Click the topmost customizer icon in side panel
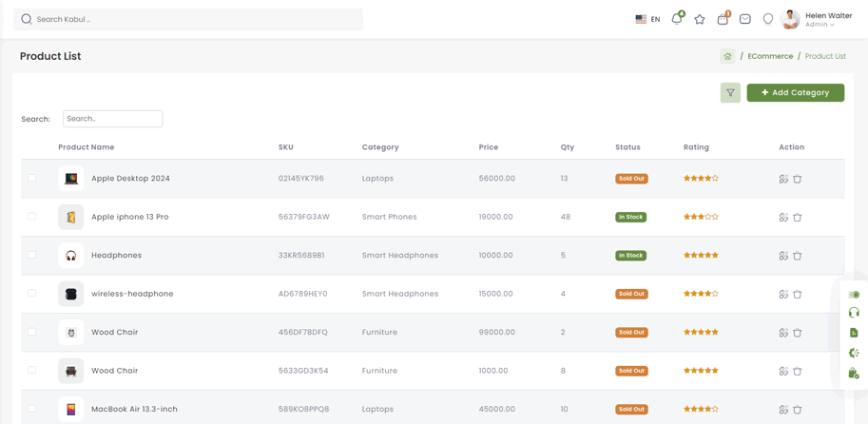This screenshot has height=424, width=868. [x=854, y=295]
